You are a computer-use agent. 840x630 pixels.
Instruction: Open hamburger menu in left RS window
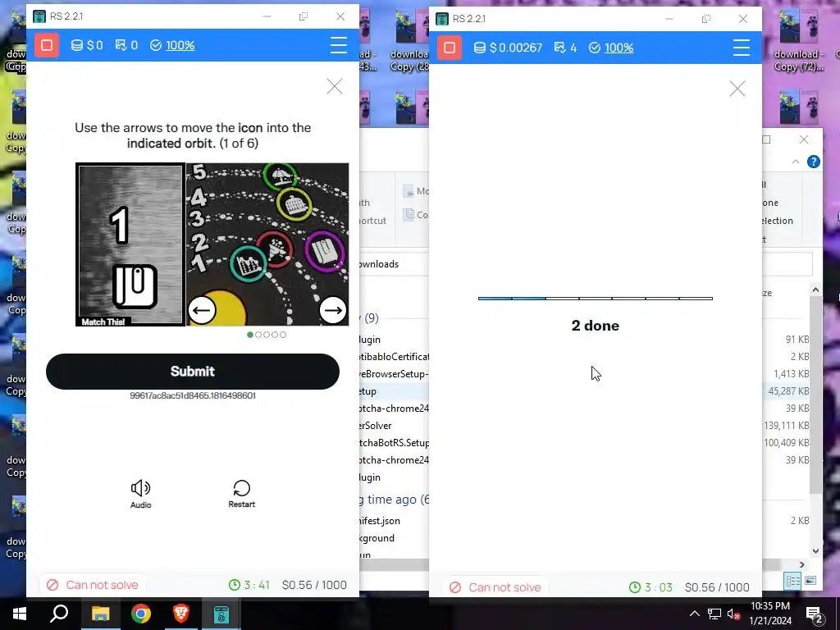(x=339, y=45)
